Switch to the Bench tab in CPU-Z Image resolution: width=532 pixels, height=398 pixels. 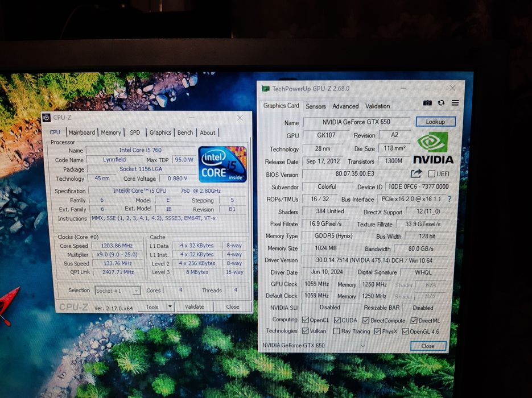point(185,132)
